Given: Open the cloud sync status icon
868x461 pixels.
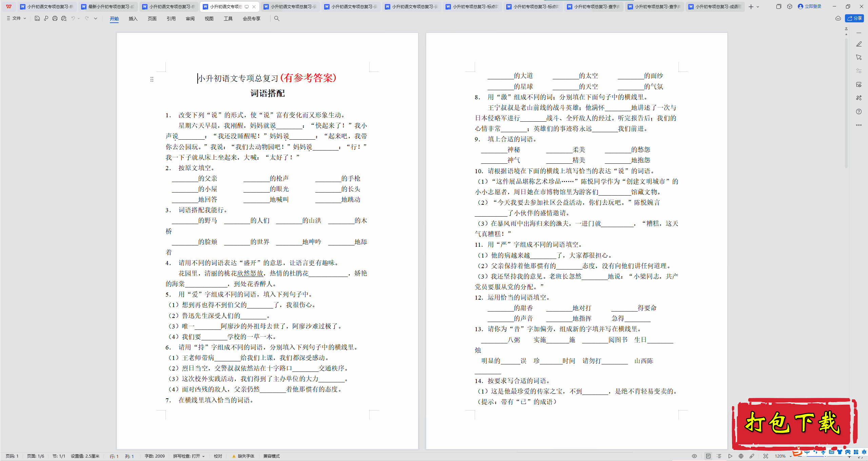Looking at the screenshot, I should (838, 18).
